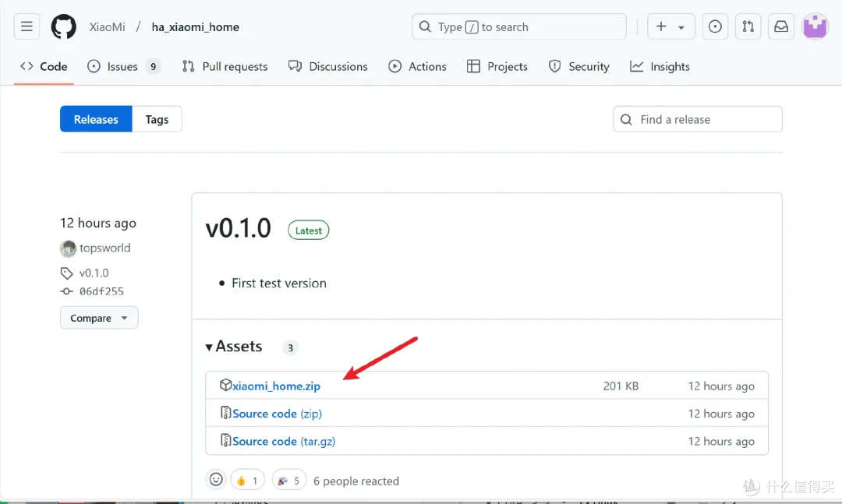
Task: Open the ha_xiaomi_home repository link
Action: (196, 26)
